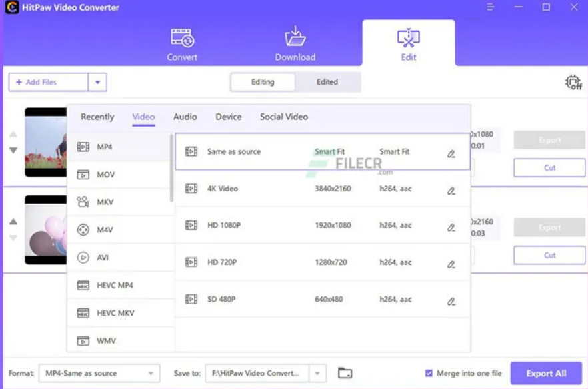Switch to the Editing toggle
This screenshot has width=588, height=389.
pyautogui.click(x=263, y=82)
